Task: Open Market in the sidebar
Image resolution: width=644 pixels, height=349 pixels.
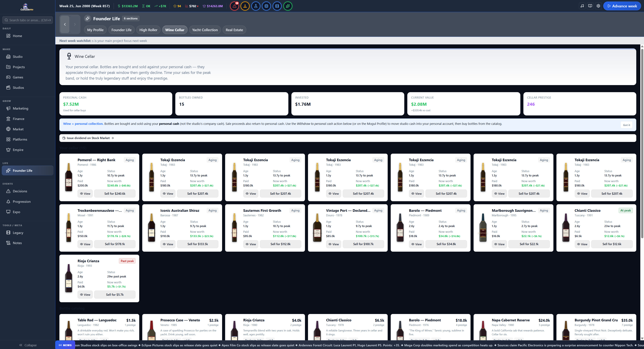Action: click(x=28, y=129)
